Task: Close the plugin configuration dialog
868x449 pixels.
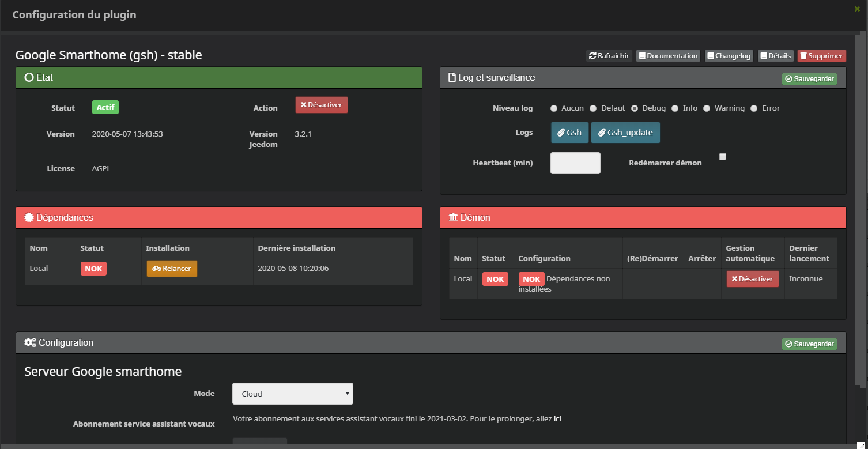Action: (x=857, y=9)
